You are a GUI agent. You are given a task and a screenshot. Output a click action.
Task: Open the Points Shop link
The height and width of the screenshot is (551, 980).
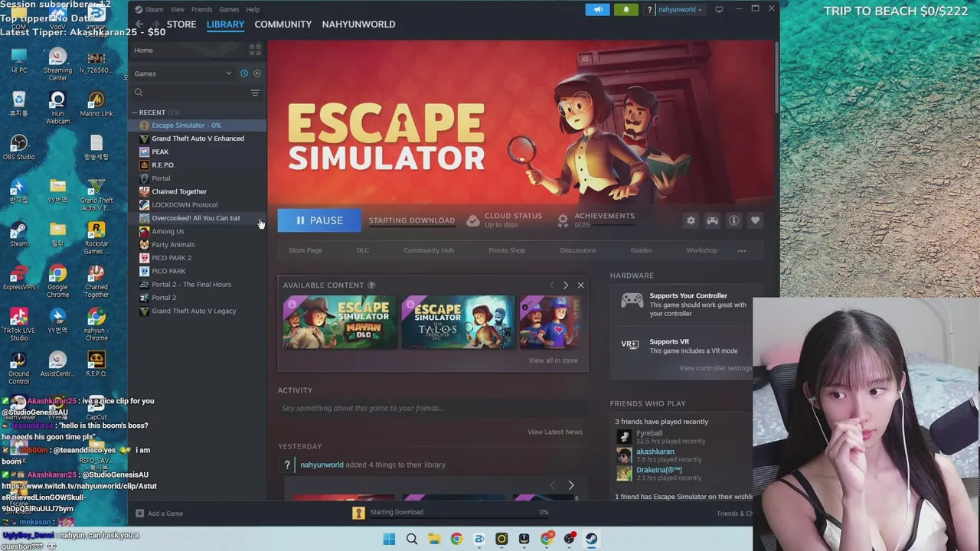(507, 250)
